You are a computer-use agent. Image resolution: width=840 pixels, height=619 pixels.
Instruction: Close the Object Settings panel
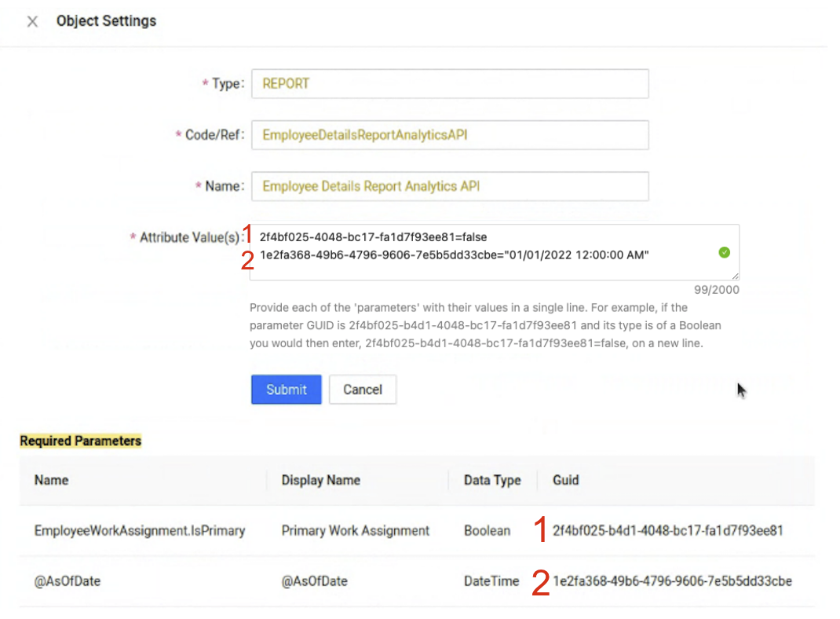(x=32, y=21)
